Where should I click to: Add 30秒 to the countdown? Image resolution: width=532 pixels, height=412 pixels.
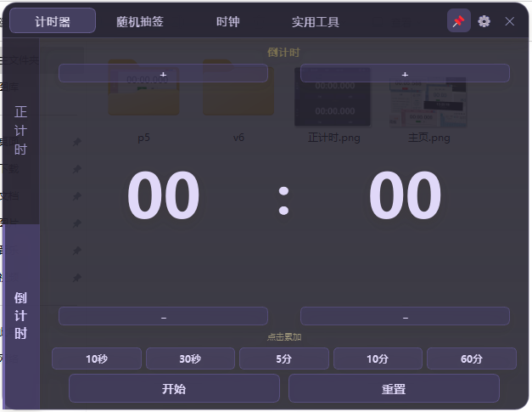tap(190, 358)
